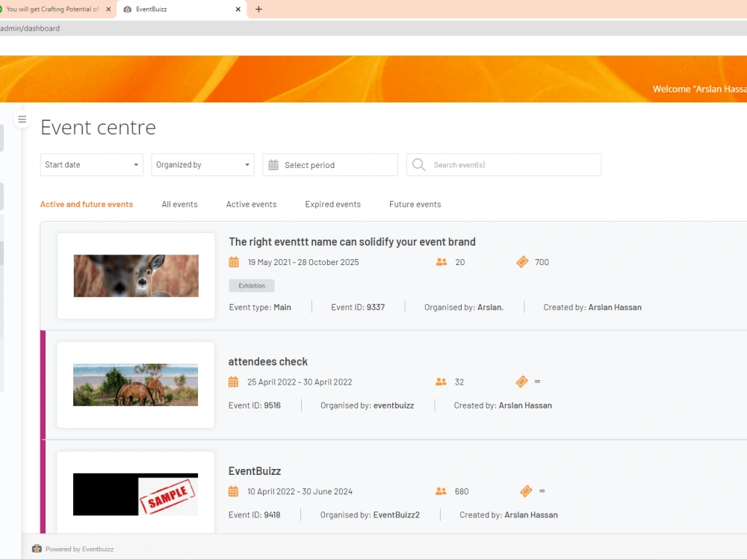Switch to Expired events tab
This screenshot has width=747, height=560.
pyautogui.click(x=333, y=205)
